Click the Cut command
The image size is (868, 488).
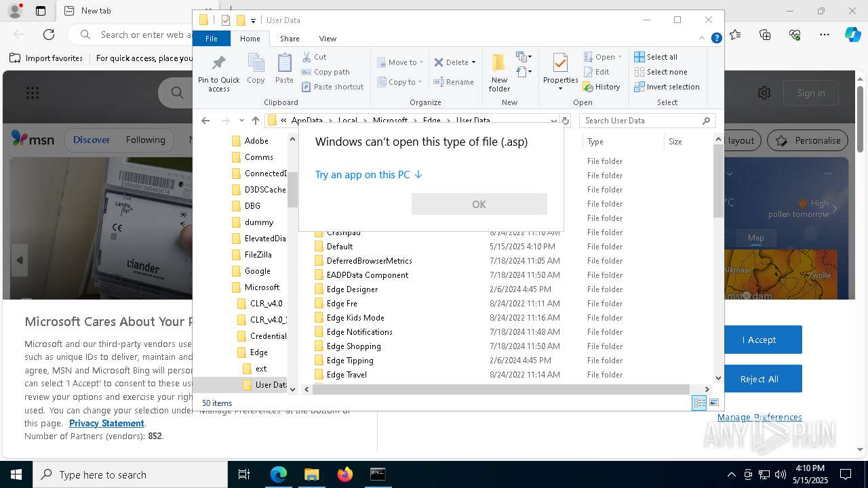pos(314,57)
